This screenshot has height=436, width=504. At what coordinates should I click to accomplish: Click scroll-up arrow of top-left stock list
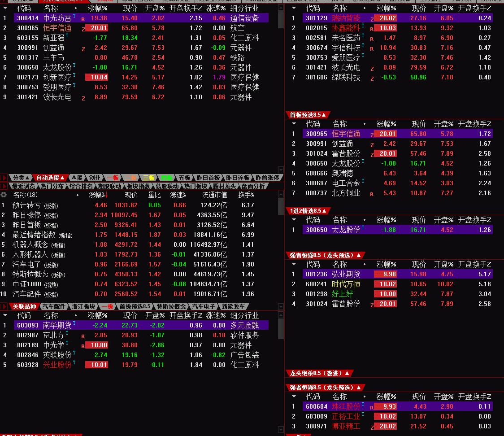click(x=281, y=7)
